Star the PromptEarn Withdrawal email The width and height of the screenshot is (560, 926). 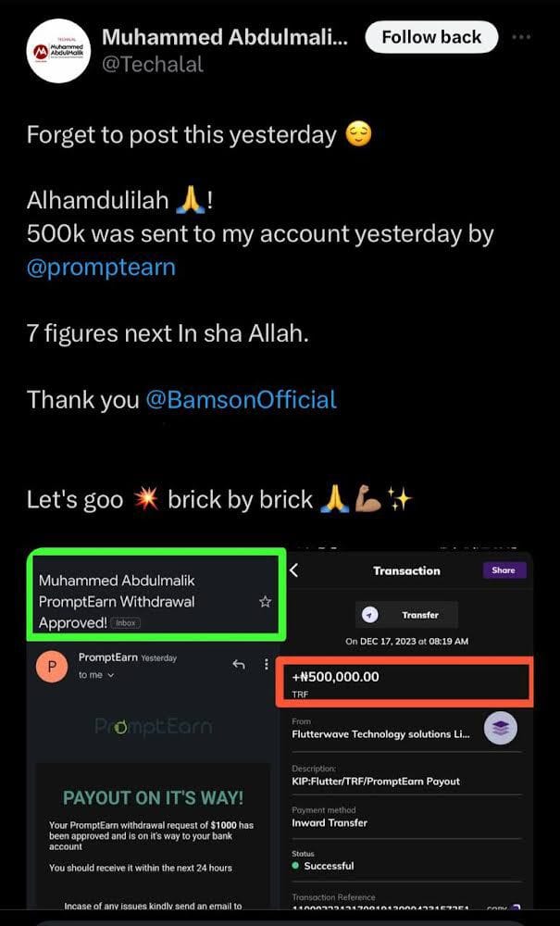point(265,602)
